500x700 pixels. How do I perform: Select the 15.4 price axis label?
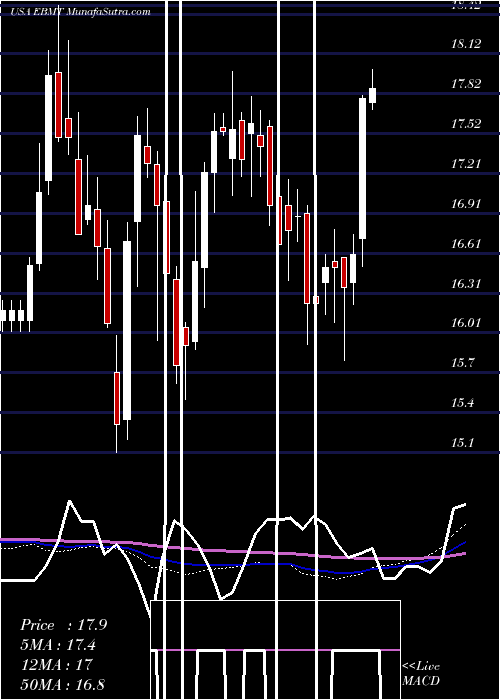pyautogui.click(x=462, y=403)
